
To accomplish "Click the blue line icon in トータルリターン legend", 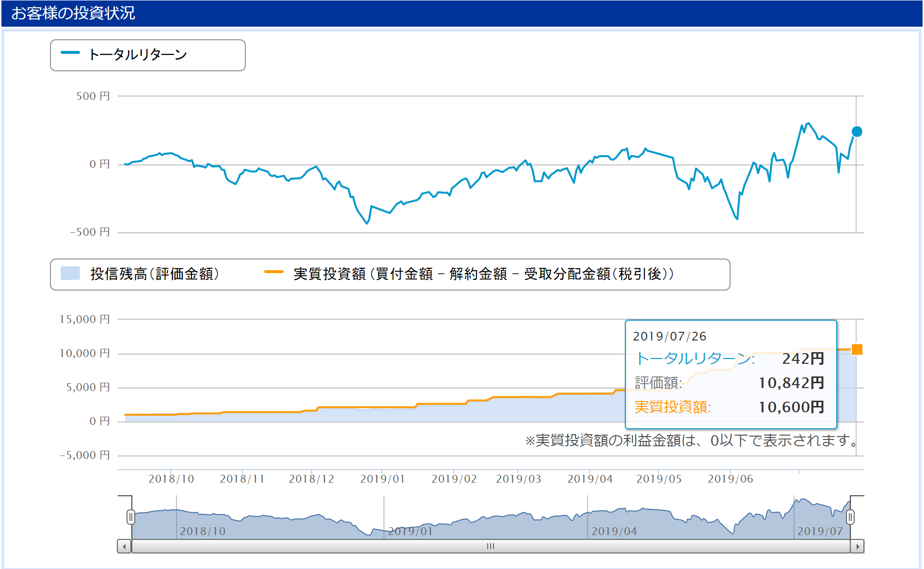I will [70, 53].
